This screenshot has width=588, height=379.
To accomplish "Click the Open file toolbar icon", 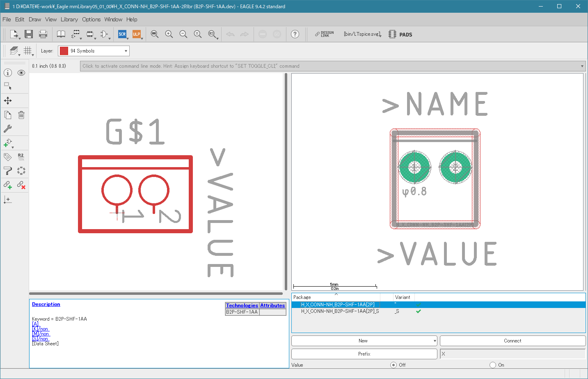I will (14, 34).
